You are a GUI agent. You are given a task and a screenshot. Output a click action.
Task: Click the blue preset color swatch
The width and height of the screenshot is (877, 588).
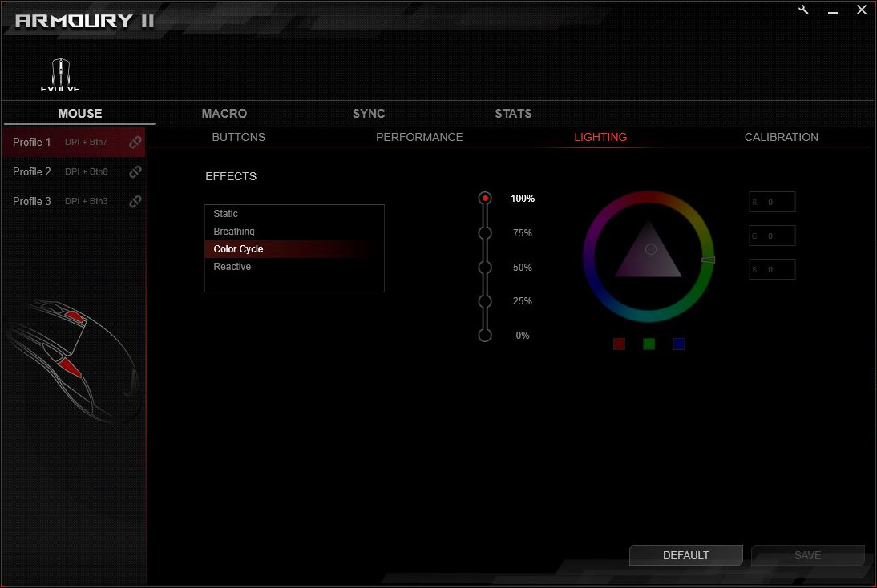coord(678,344)
